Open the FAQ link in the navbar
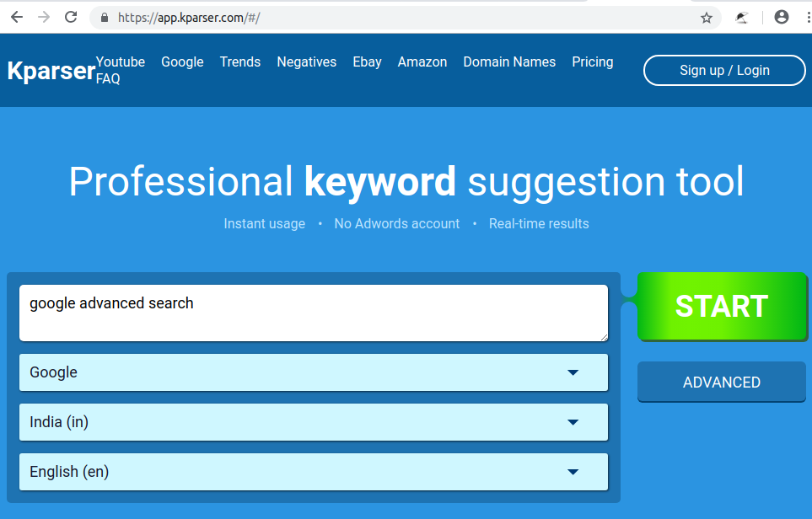This screenshot has height=519, width=812. pos(108,78)
